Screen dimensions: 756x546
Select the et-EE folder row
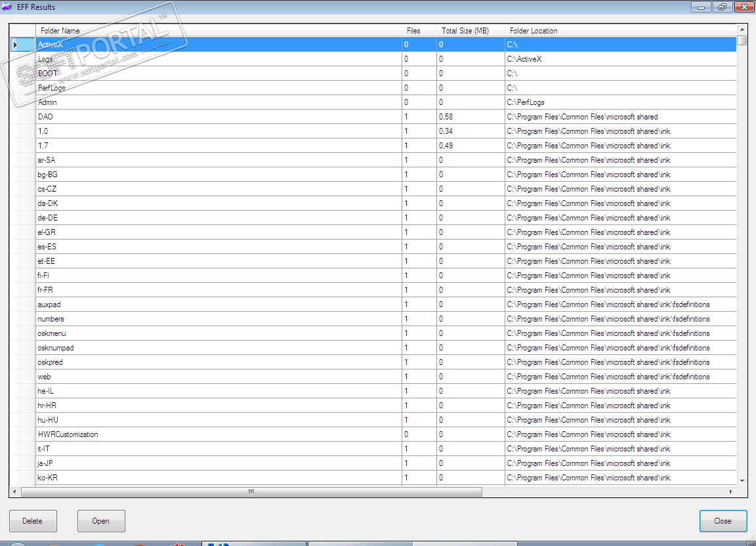tap(373, 261)
